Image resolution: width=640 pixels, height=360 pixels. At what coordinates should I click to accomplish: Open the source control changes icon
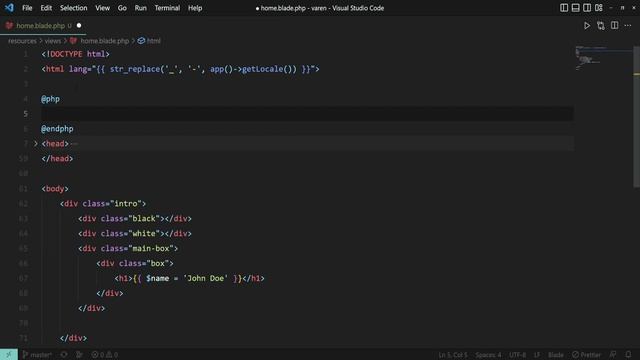point(600,26)
